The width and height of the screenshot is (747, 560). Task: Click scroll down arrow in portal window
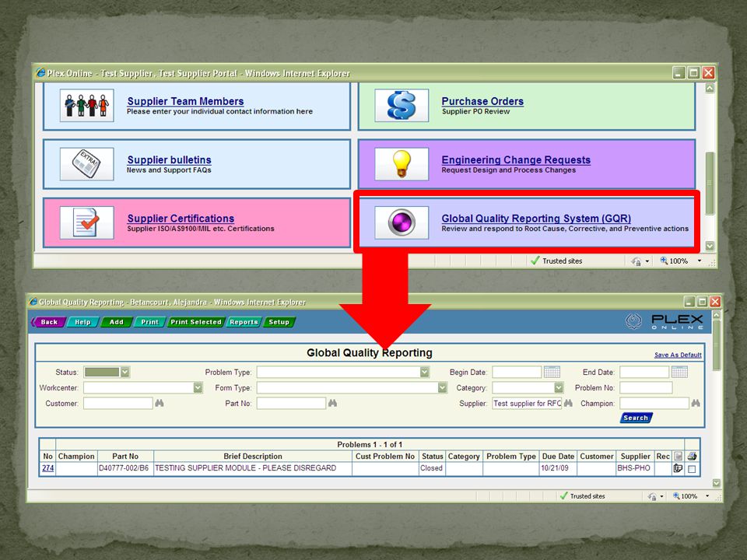point(710,246)
